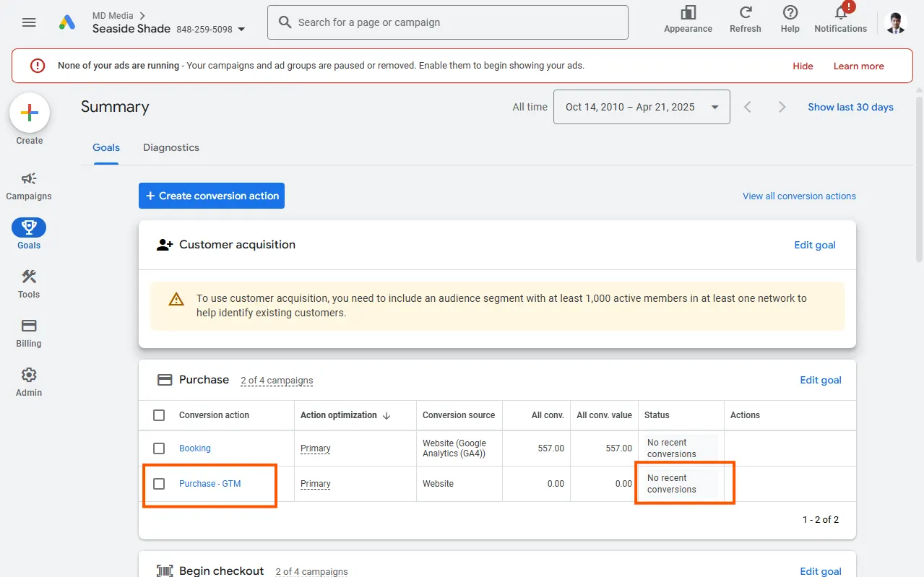Open the Seaside Shade account dropdown
Screen dimensions: 924x577
(x=241, y=30)
